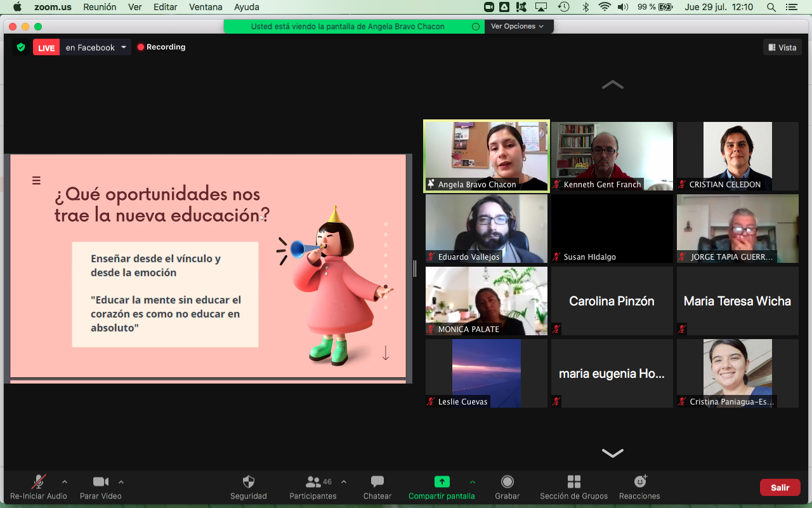Image resolution: width=812 pixels, height=508 pixels.
Task: Expand the audio options arrow
Action: tap(65, 481)
